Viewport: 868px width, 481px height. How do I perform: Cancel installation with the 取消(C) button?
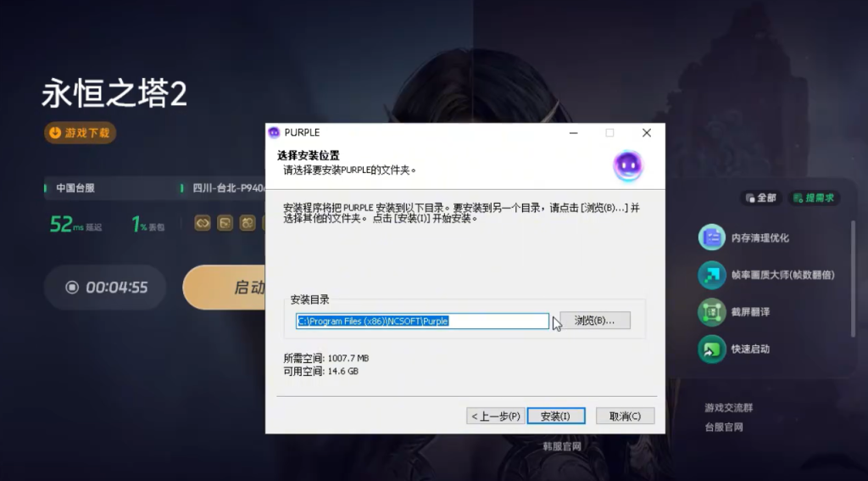point(625,416)
